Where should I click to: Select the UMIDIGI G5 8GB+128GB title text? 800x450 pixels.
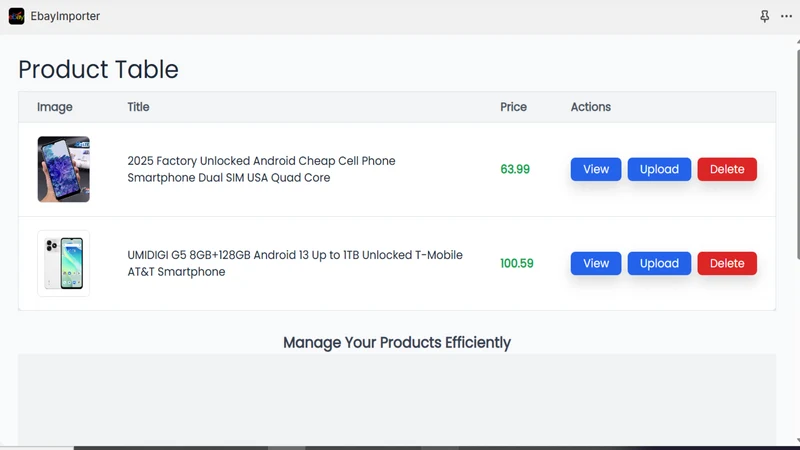click(295, 263)
